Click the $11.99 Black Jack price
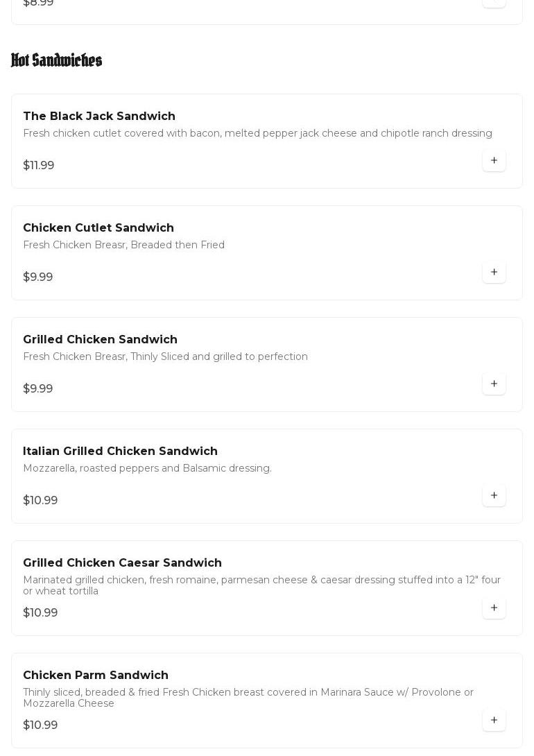Image resolution: width=534 pixels, height=756 pixels. [x=39, y=165]
